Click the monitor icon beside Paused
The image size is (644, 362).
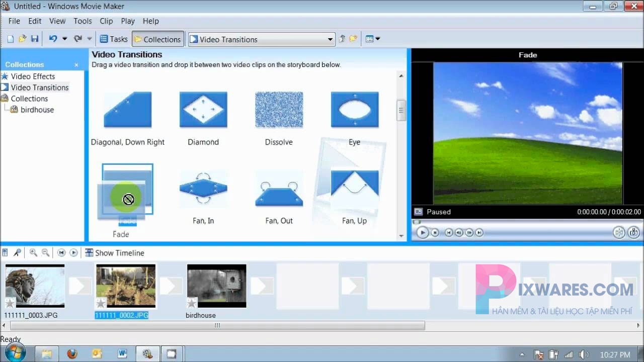tap(418, 212)
